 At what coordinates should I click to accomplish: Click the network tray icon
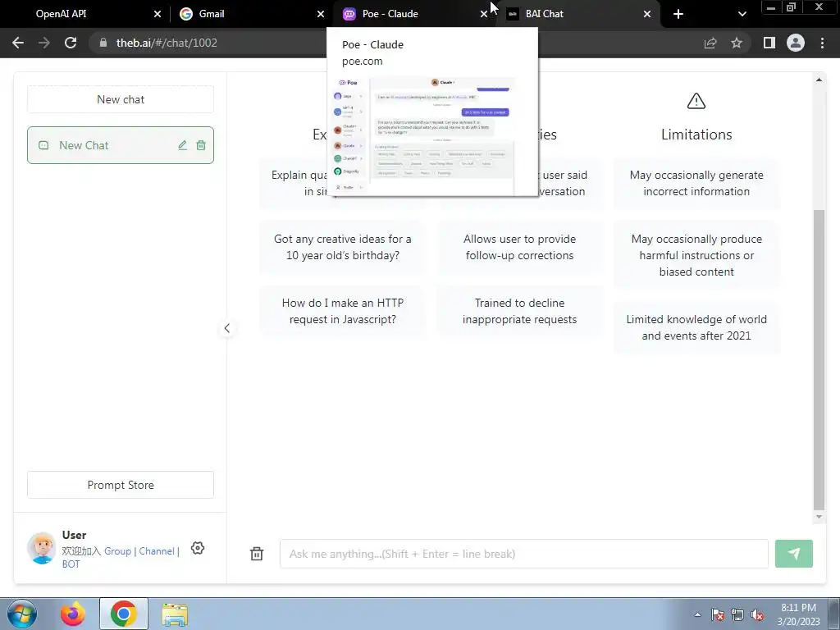pyautogui.click(x=737, y=614)
